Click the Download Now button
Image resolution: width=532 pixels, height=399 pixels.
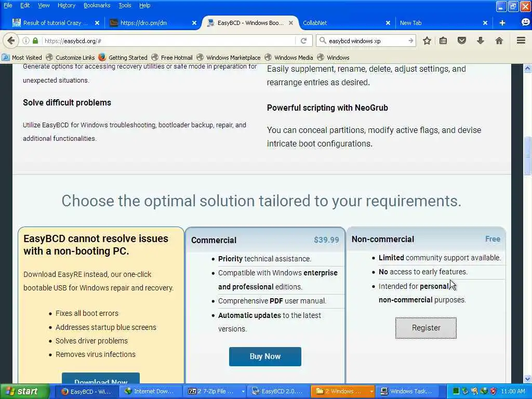[101, 378]
